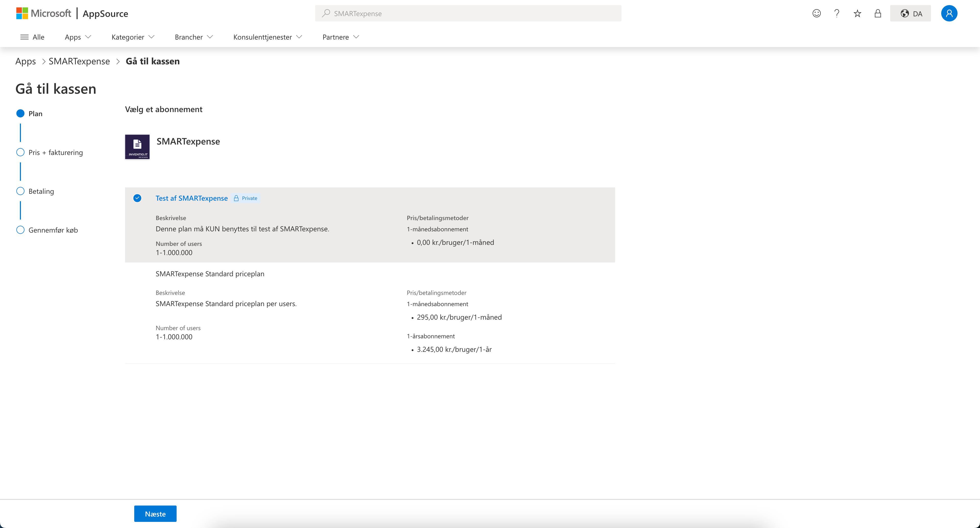Click the SMARTexpense app logo thumbnail

coord(137,147)
